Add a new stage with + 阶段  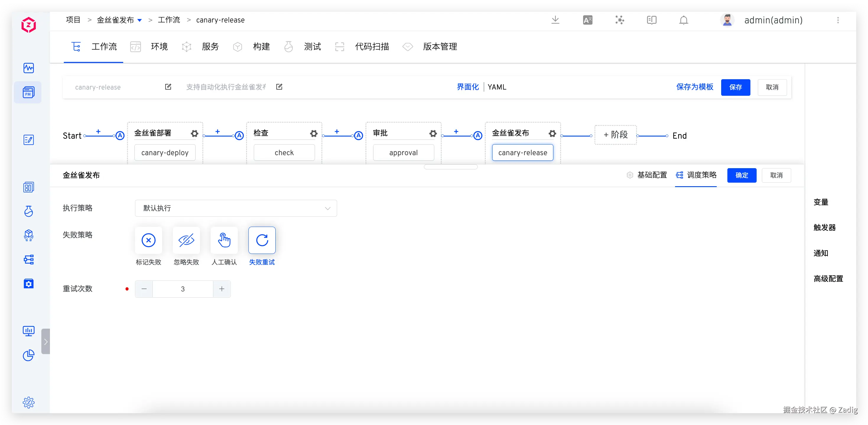[616, 135]
